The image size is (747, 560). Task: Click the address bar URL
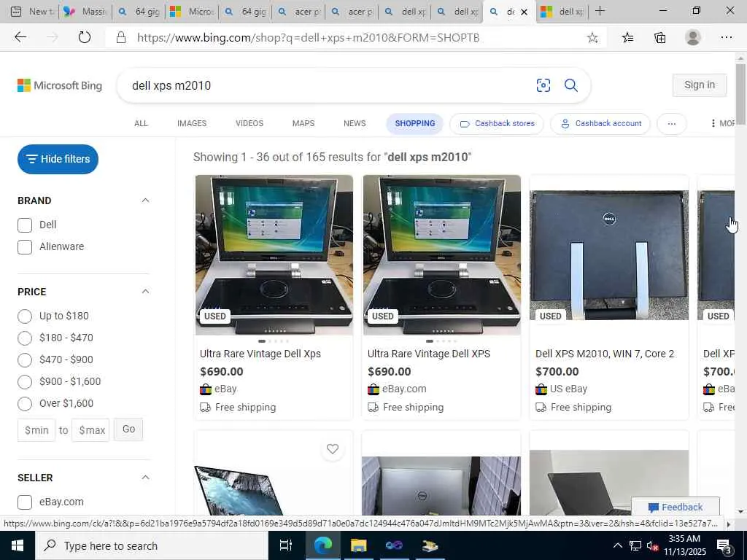click(309, 38)
